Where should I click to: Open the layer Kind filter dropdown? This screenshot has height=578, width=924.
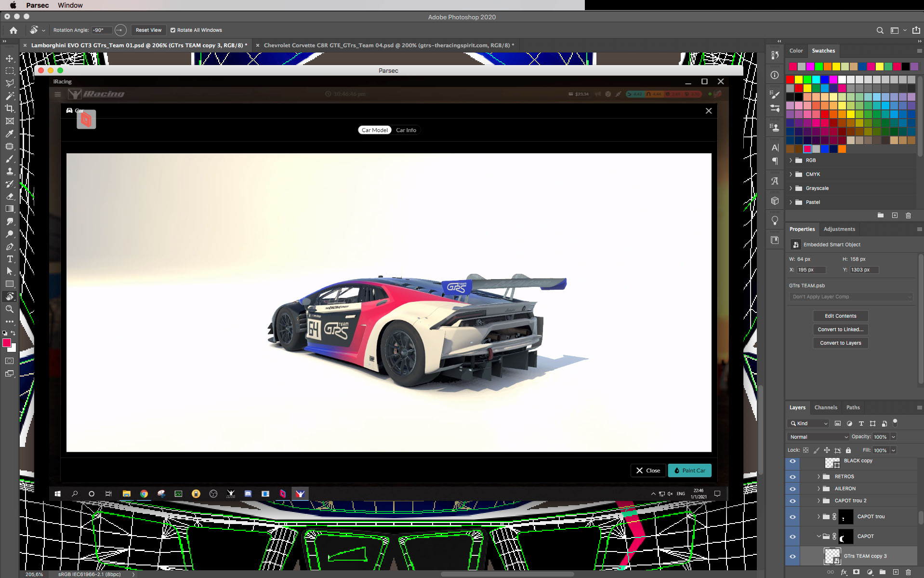click(808, 423)
